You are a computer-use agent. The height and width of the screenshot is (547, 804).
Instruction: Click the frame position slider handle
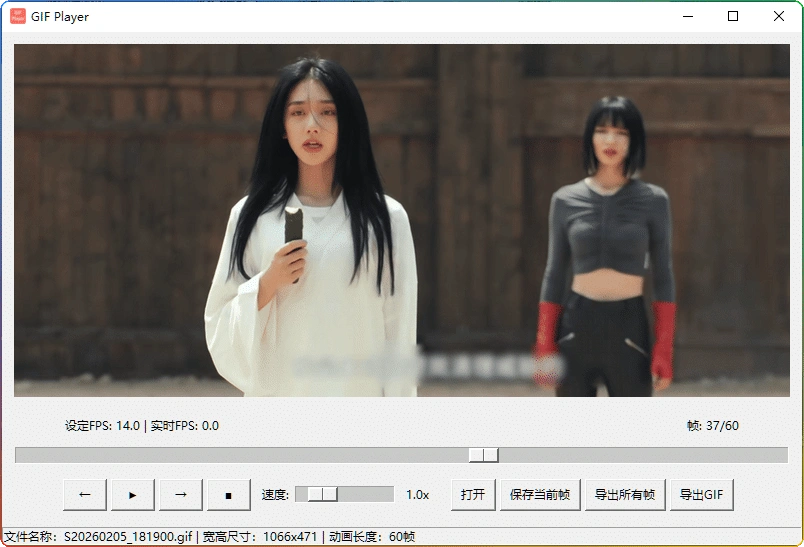click(x=484, y=455)
